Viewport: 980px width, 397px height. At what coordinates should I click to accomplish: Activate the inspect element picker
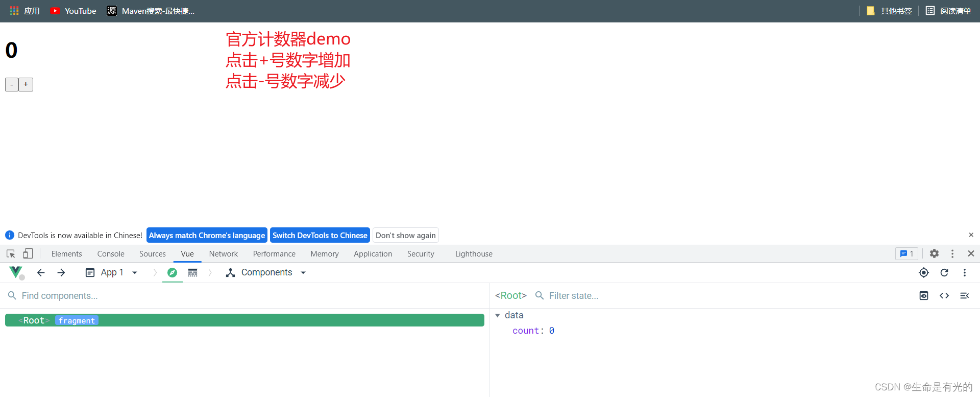[11, 253]
